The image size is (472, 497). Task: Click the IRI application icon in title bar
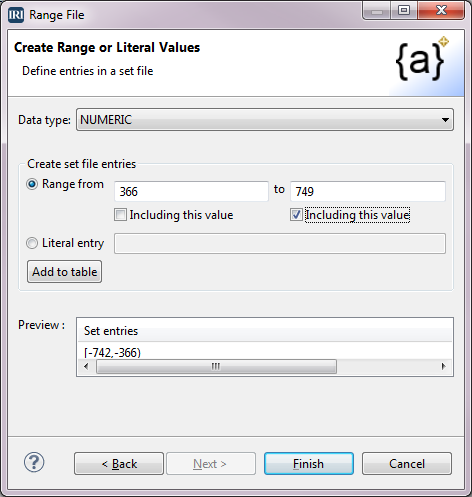click(x=16, y=15)
